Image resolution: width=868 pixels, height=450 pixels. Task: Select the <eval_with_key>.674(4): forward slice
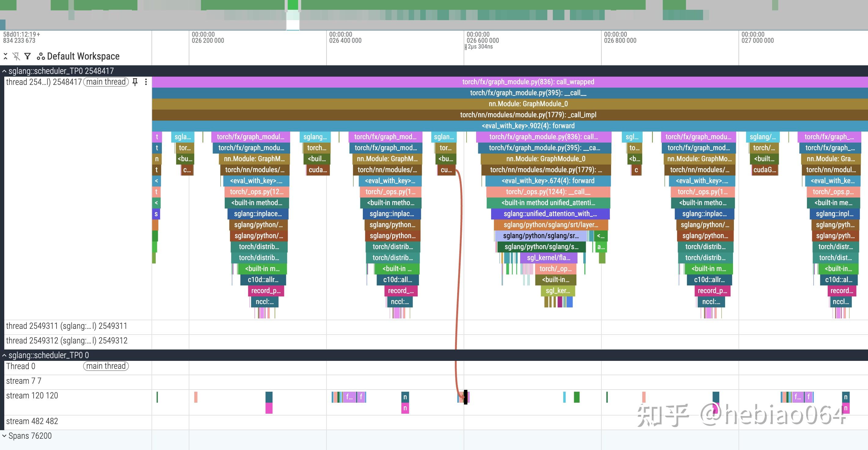click(x=548, y=181)
